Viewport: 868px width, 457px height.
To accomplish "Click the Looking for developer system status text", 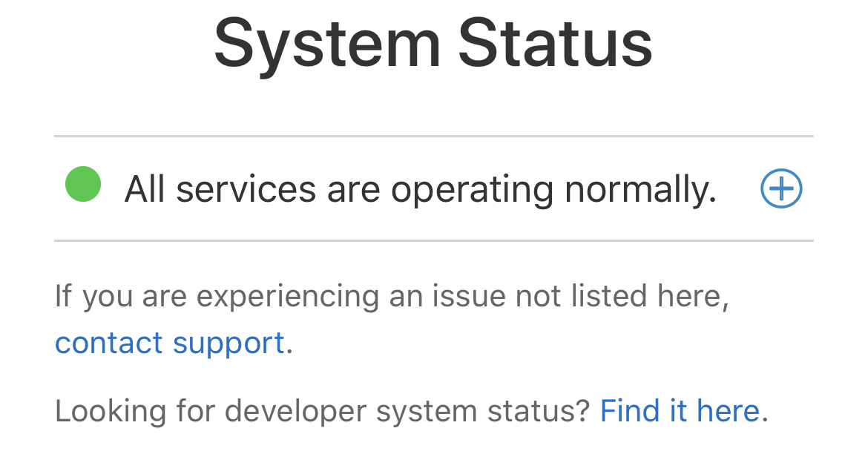I will (322, 410).
